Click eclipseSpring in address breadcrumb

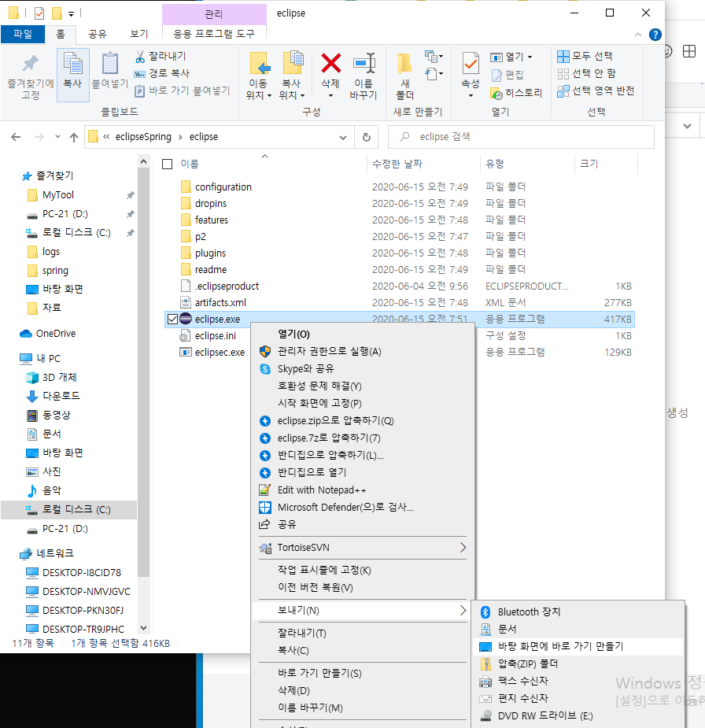click(x=143, y=137)
